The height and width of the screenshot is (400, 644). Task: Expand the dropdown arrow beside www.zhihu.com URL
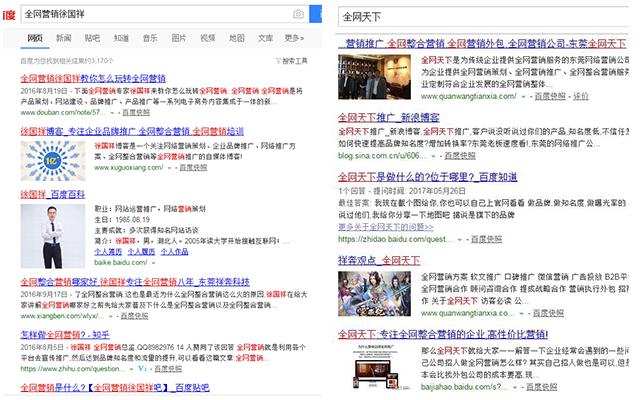(x=131, y=369)
